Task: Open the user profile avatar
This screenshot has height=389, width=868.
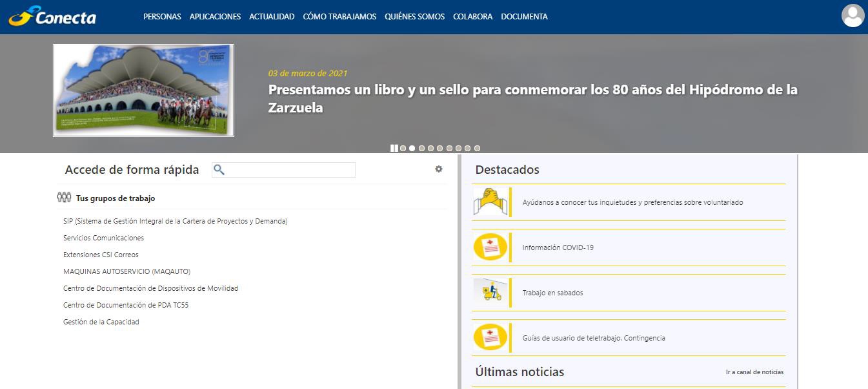Action: point(853,16)
